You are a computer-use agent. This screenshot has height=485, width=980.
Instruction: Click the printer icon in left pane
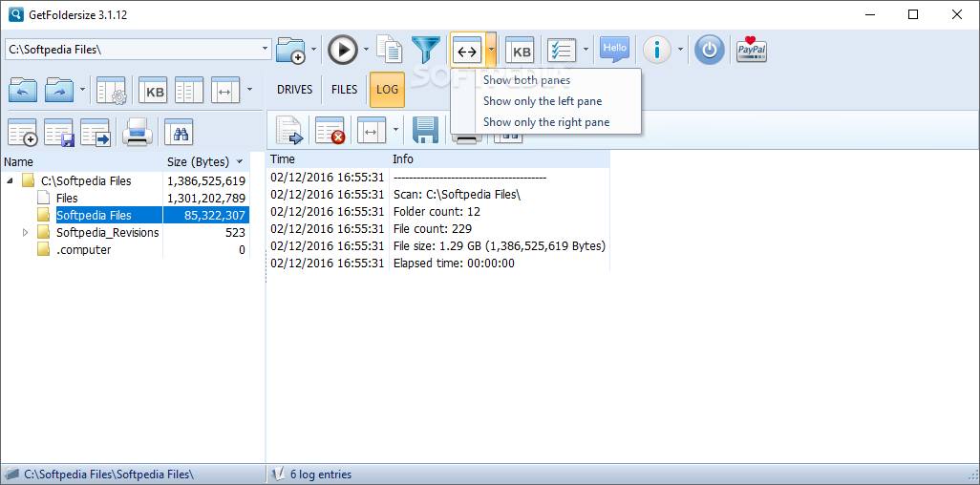[138, 132]
